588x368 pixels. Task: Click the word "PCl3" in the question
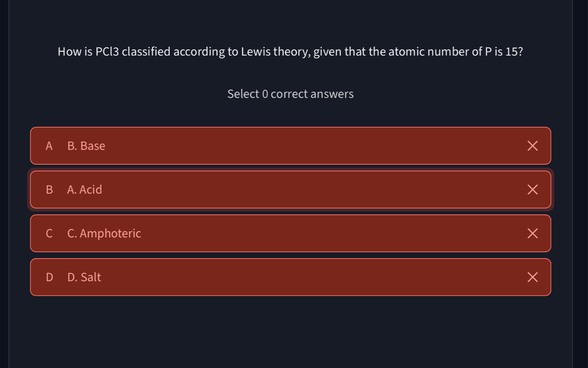107,52
